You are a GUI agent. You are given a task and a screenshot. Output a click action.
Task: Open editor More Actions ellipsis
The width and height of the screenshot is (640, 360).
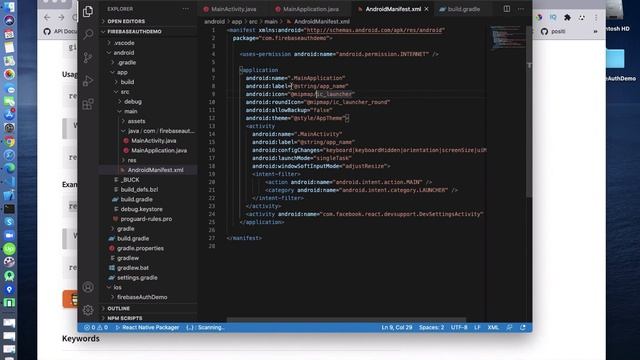pyautogui.click(x=521, y=9)
